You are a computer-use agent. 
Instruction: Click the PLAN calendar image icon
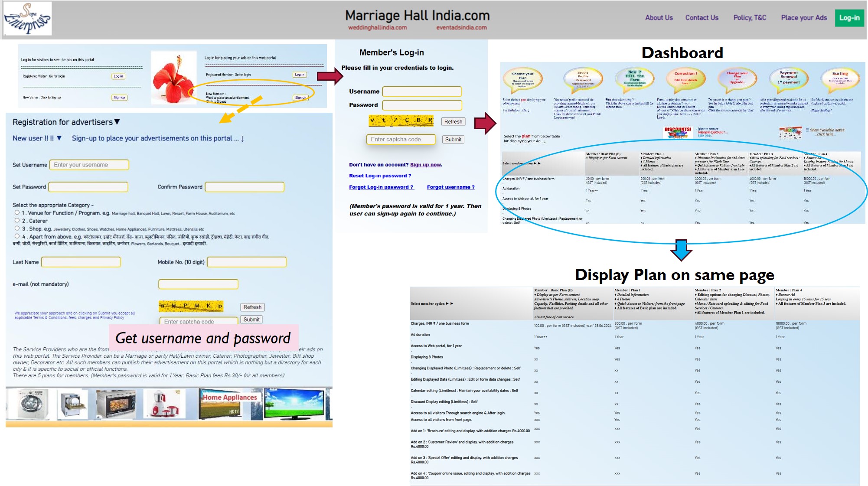[790, 132]
